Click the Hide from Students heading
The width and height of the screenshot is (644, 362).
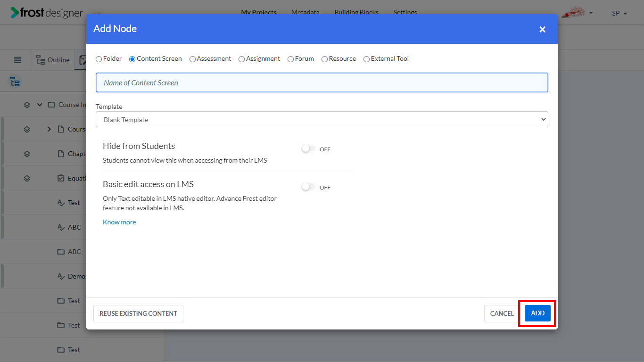[x=139, y=146]
